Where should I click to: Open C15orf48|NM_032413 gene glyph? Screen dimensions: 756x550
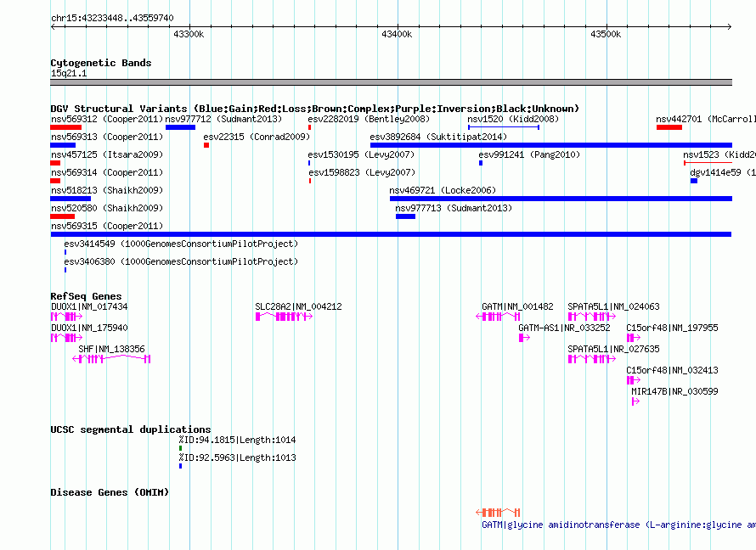pyautogui.click(x=634, y=380)
